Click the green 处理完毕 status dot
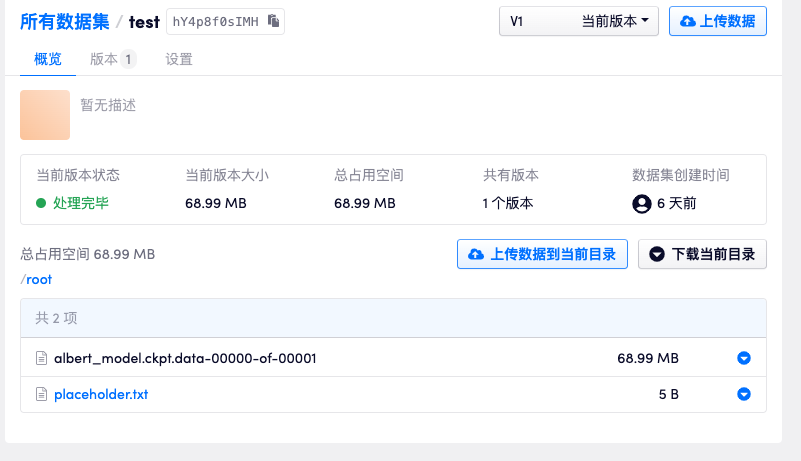The image size is (801, 461). (41, 203)
